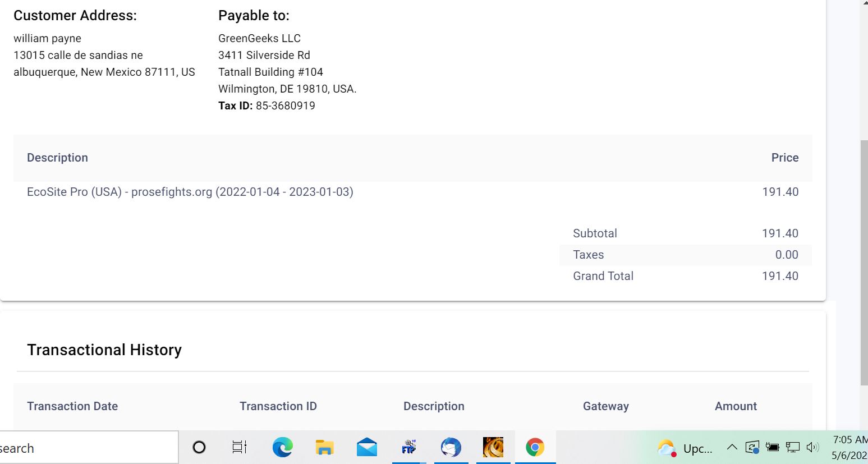Image resolution: width=868 pixels, height=464 pixels.
Task: Click the Transaction Date column header
Action: pyautogui.click(x=72, y=406)
